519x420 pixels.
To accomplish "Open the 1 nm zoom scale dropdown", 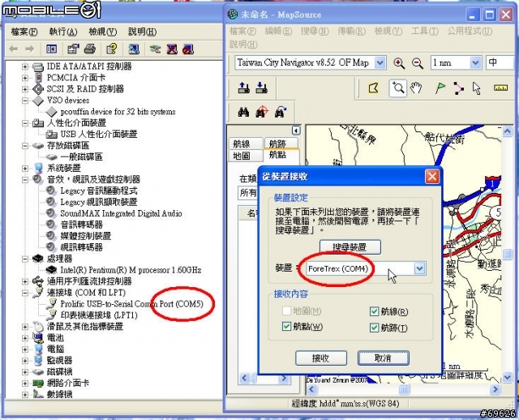I will [475, 62].
